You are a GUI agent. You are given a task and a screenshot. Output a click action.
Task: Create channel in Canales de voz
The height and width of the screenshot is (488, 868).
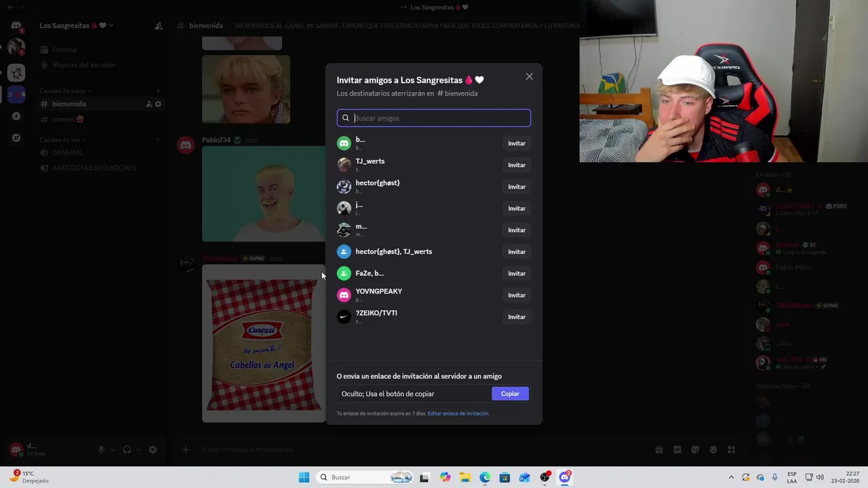(158, 140)
